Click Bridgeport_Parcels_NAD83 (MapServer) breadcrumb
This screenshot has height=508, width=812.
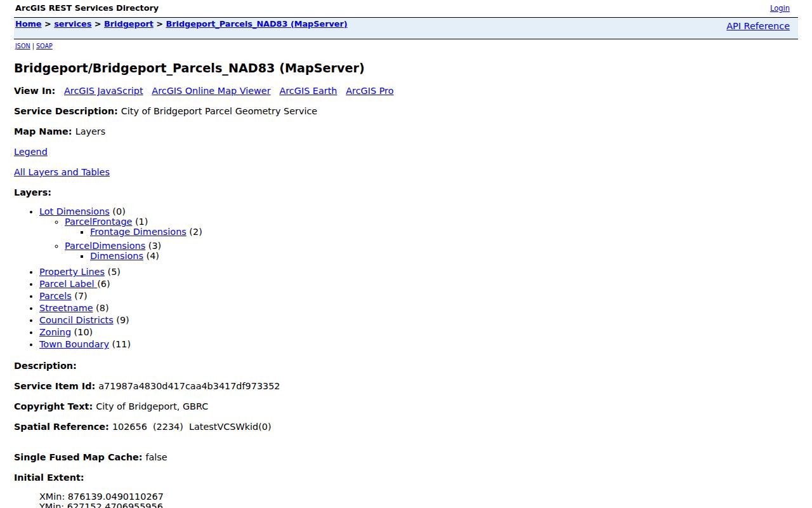pos(256,24)
